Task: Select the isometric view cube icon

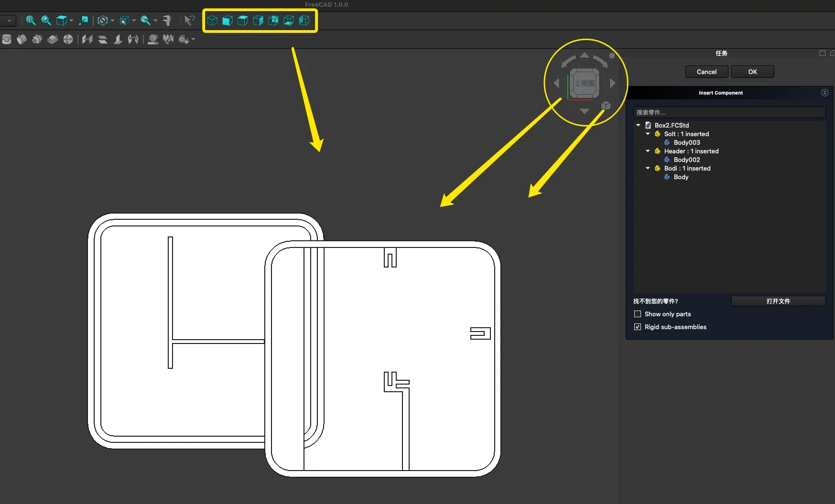Action: click(x=212, y=21)
